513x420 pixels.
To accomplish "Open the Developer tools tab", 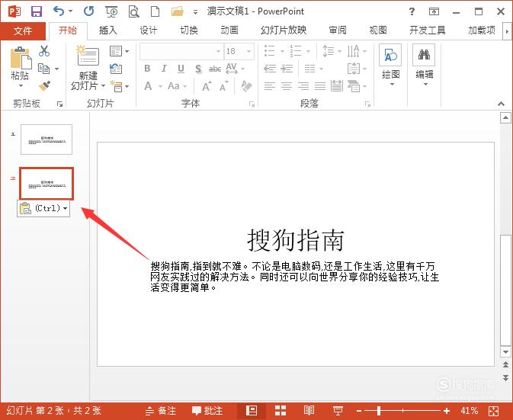I will (x=428, y=30).
